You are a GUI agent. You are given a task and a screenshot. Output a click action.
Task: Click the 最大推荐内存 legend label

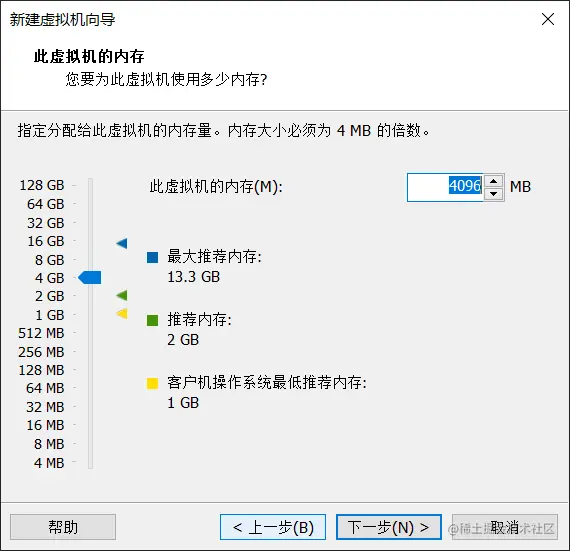click(x=214, y=257)
